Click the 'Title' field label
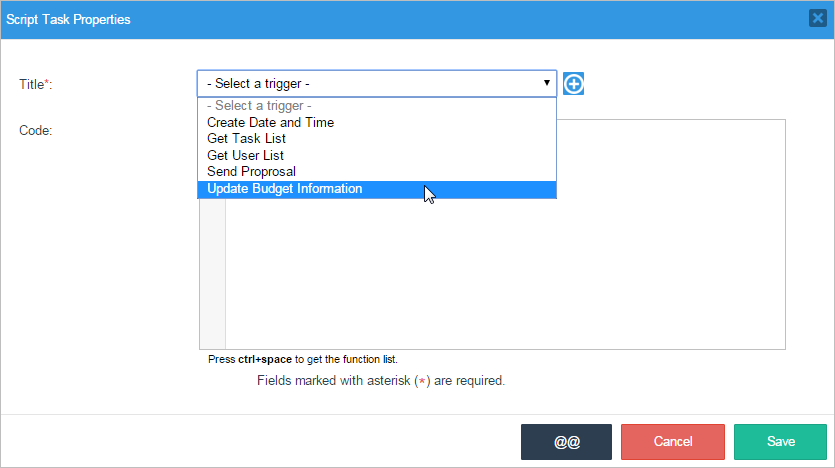The height and width of the screenshot is (468, 835). (35, 85)
